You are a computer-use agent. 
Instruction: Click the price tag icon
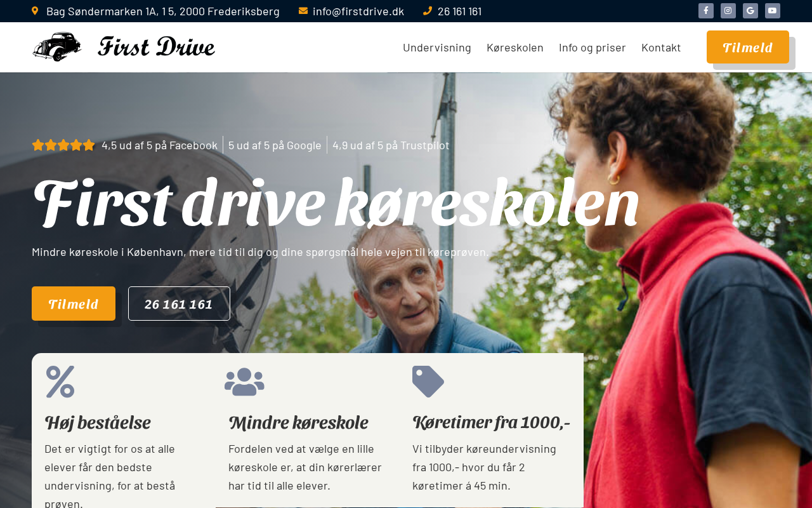tap(428, 382)
